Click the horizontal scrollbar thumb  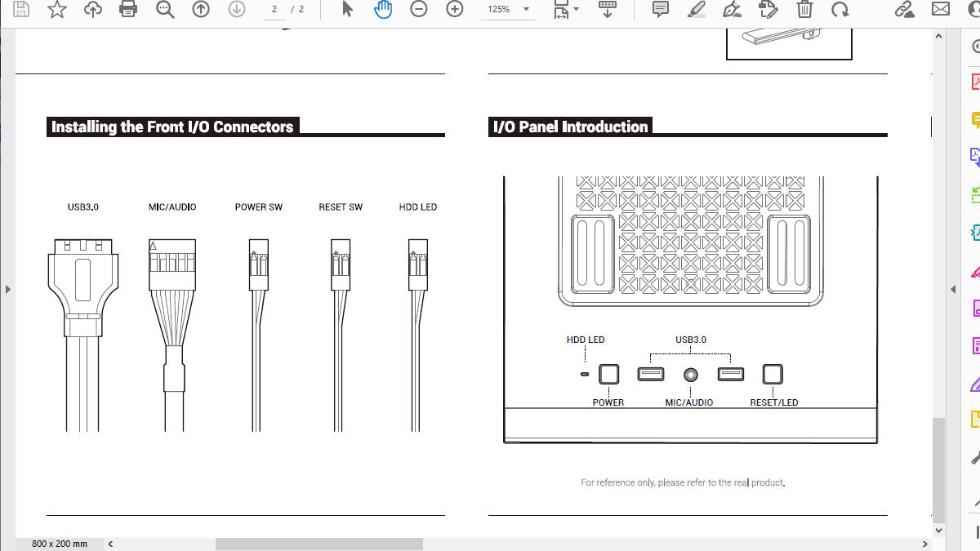pyautogui.click(x=318, y=544)
